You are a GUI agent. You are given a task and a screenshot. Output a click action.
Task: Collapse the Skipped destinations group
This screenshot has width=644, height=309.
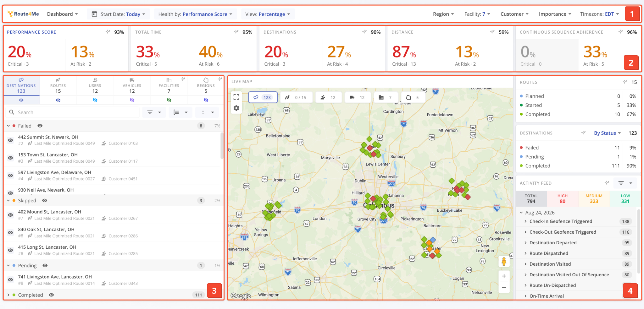8,200
